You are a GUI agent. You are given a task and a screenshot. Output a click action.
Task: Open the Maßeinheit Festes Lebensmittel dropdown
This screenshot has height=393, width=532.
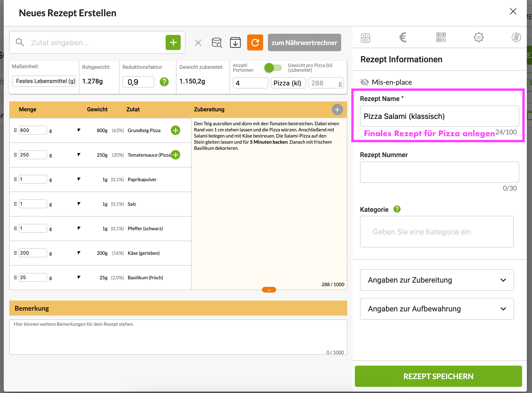click(44, 81)
